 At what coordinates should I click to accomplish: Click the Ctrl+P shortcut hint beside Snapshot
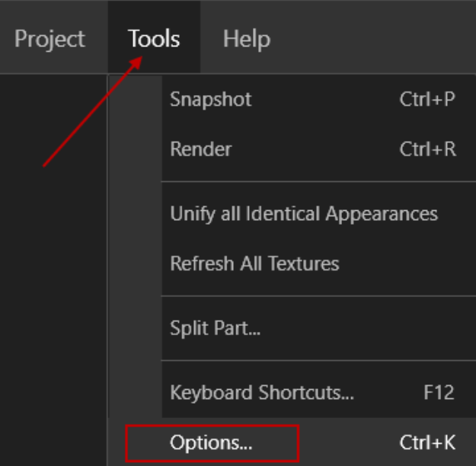pyautogui.click(x=427, y=100)
